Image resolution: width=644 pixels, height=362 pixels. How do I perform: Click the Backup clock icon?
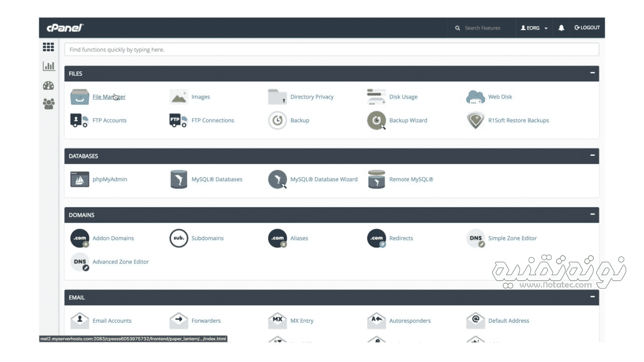pyautogui.click(x=278, y=121)
